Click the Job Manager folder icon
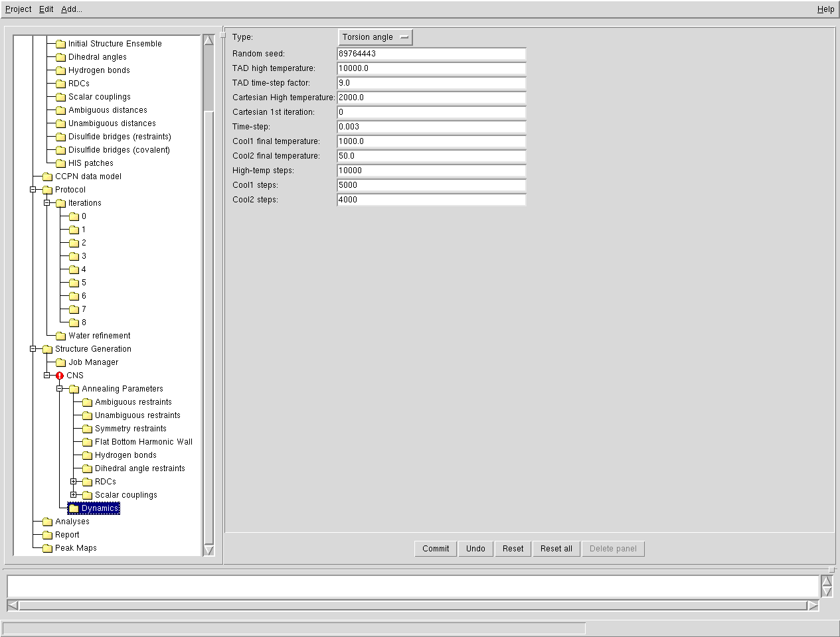Image resolution: width=840 pixels, height=637 pixels. 60,362
